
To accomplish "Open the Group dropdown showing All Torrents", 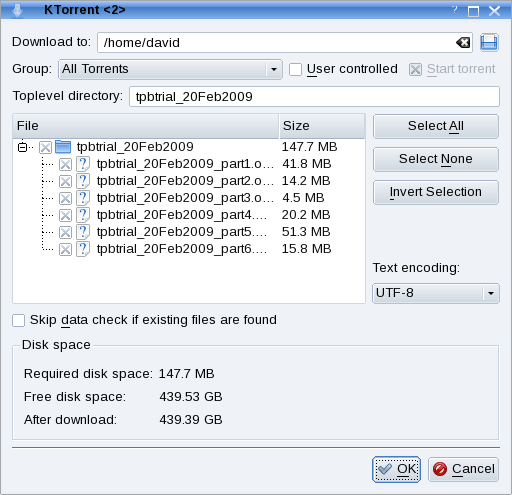I will click(170, 69).
